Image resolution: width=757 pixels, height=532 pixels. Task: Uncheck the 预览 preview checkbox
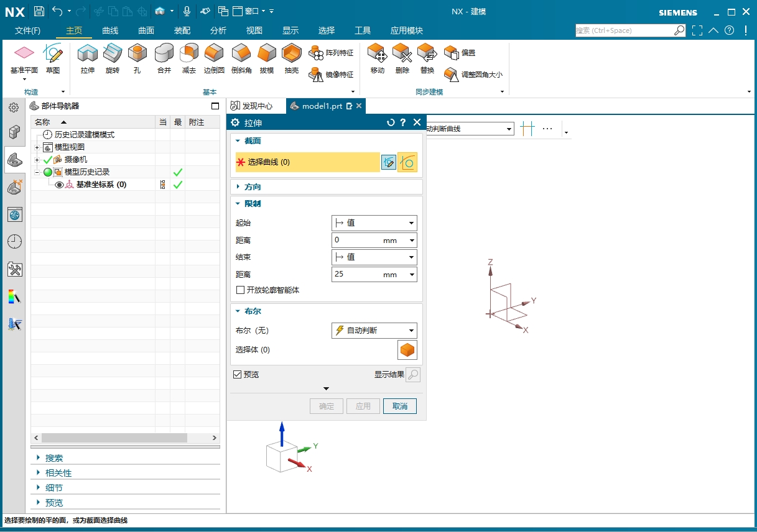(x=238, y=375)
